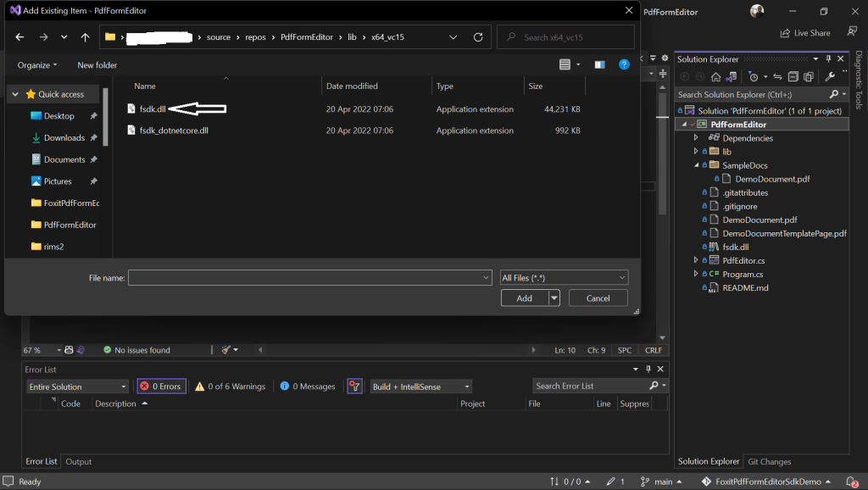The height and width of the screenshot is (490, 868).
Task: Navigate to the repos breadcrumb segment
Action: [x=255, y=37]
